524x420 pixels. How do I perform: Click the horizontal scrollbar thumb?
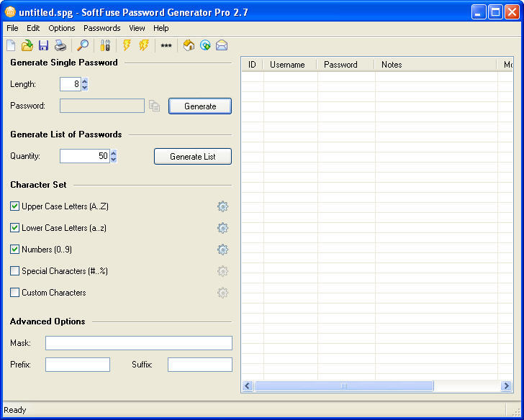click(x=344, y=386)
